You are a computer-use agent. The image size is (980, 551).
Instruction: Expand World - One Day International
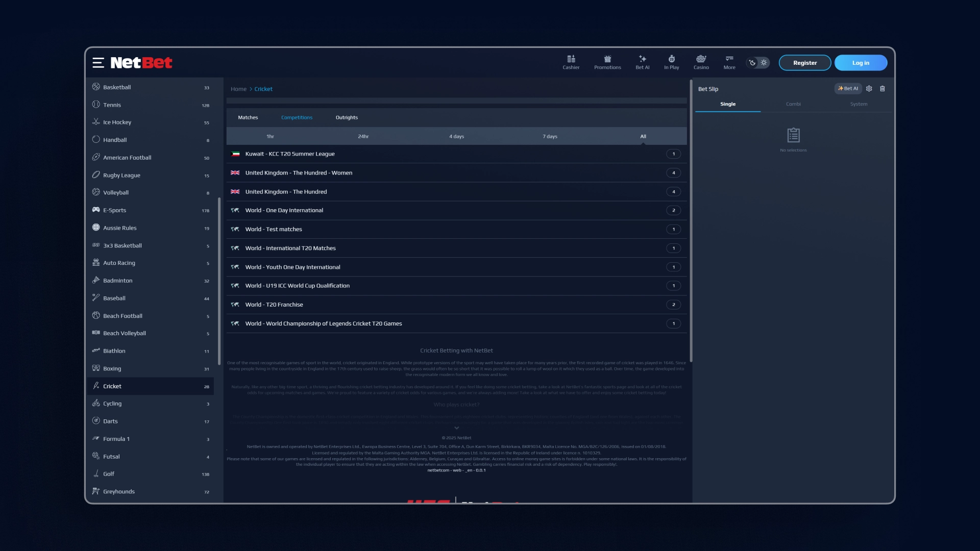[x=456, y=210]
